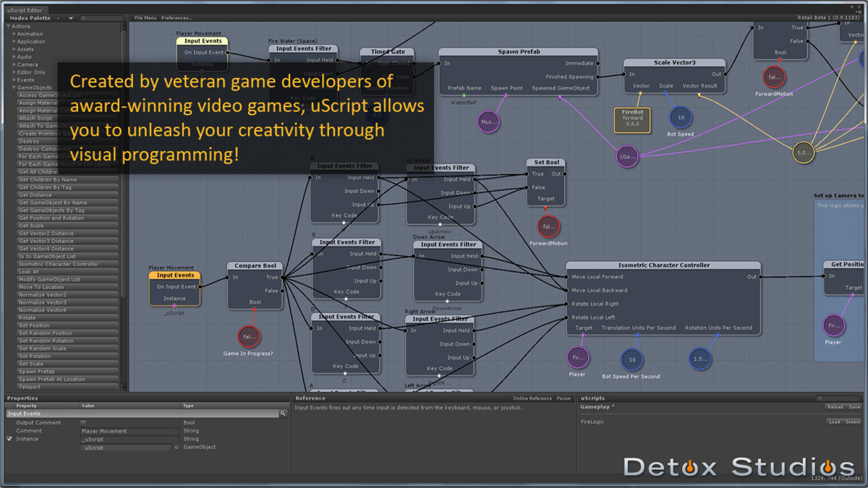Select the blue 1.5... rotation variable

(x=700, y=359)
